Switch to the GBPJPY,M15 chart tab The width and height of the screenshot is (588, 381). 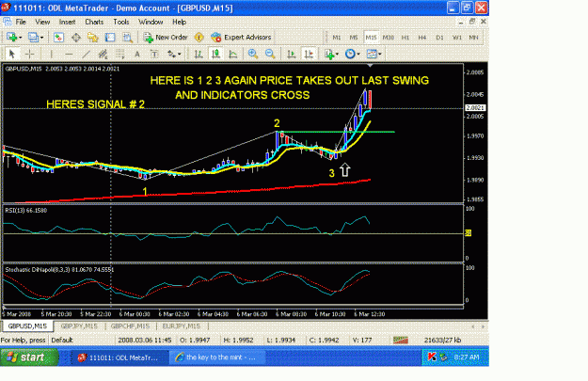coord(79,325)
